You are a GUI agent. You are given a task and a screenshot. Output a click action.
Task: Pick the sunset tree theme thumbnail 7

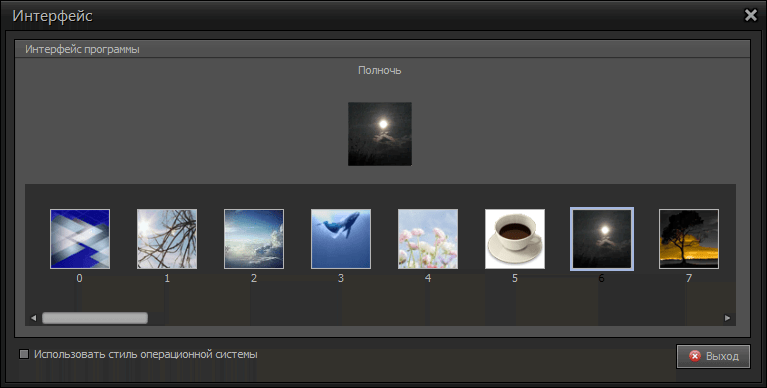click(689, 239)
